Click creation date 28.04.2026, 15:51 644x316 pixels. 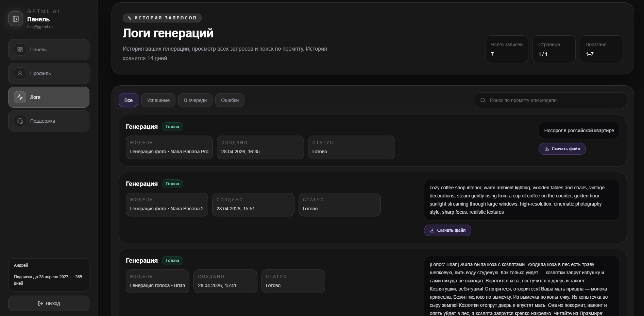pyautogui.click(x=253, y=205)
